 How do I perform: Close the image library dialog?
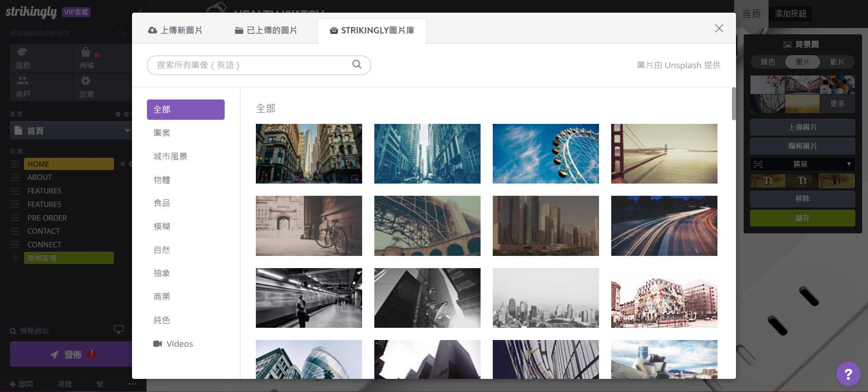click(x=719, y=28)
